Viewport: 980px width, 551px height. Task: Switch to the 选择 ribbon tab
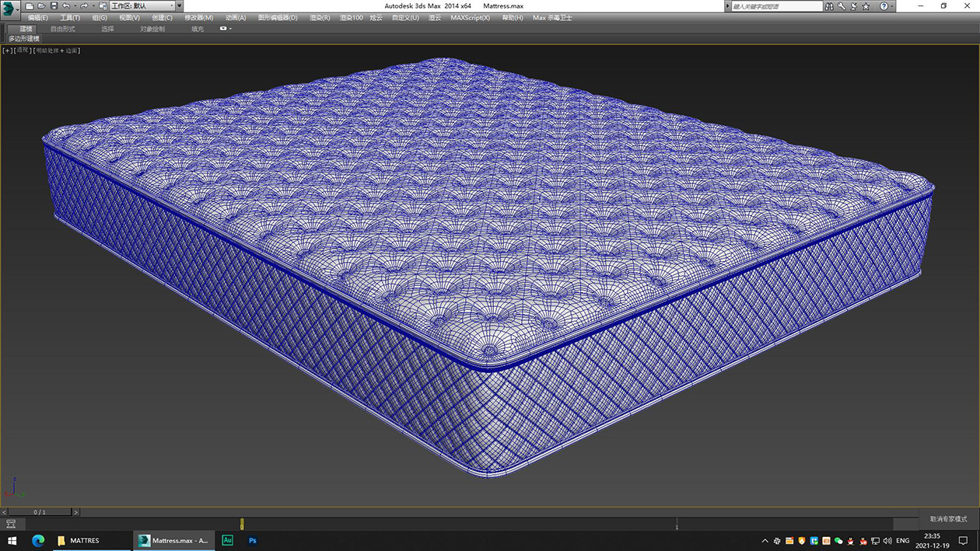[107, 29]
